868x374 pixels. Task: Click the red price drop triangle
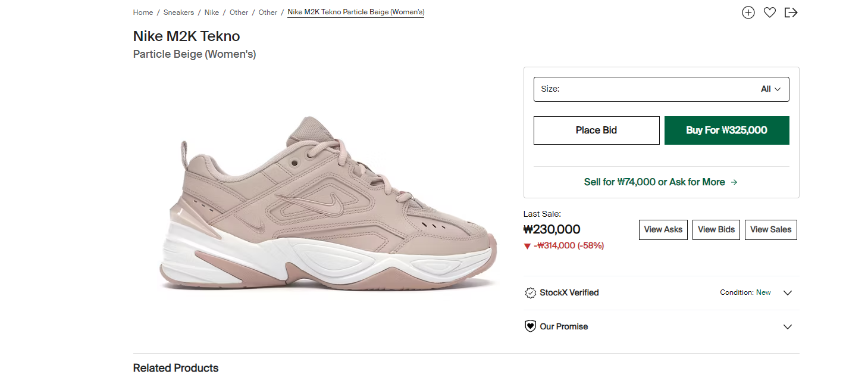tap(527, 246)
